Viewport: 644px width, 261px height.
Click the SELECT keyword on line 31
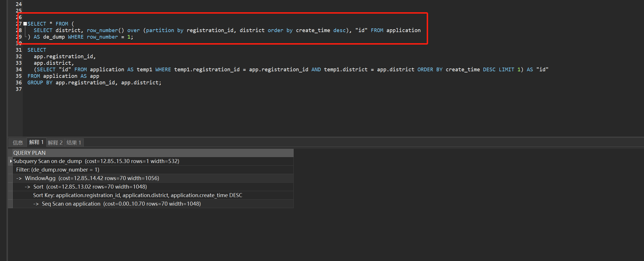(37, 50)
